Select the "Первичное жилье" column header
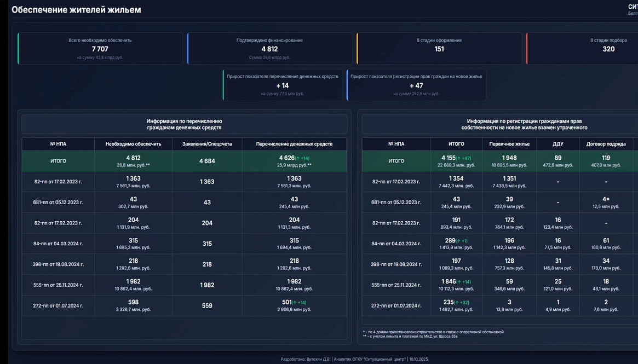Viewport: 638px width, 364px height. [x=509, y=144]
